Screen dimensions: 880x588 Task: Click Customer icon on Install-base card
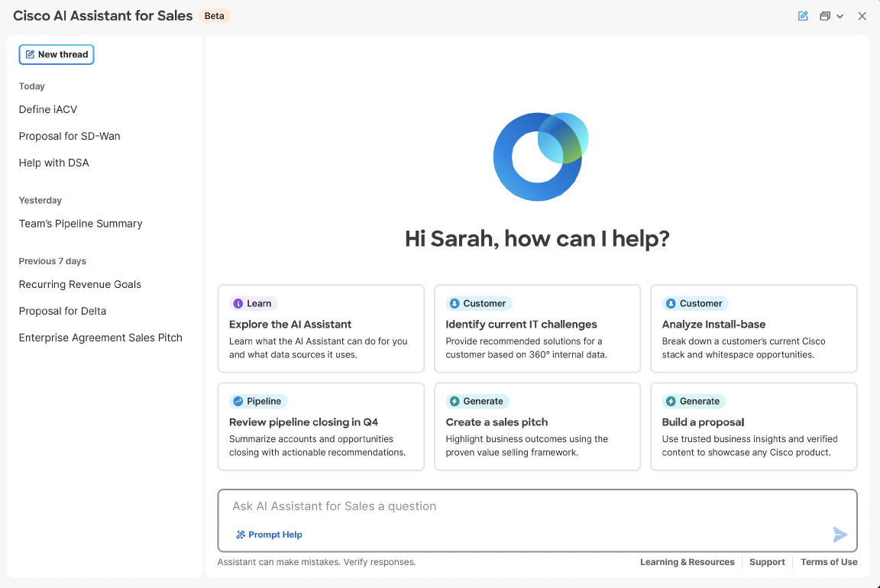pyautogui.click(x=671, y=303)
